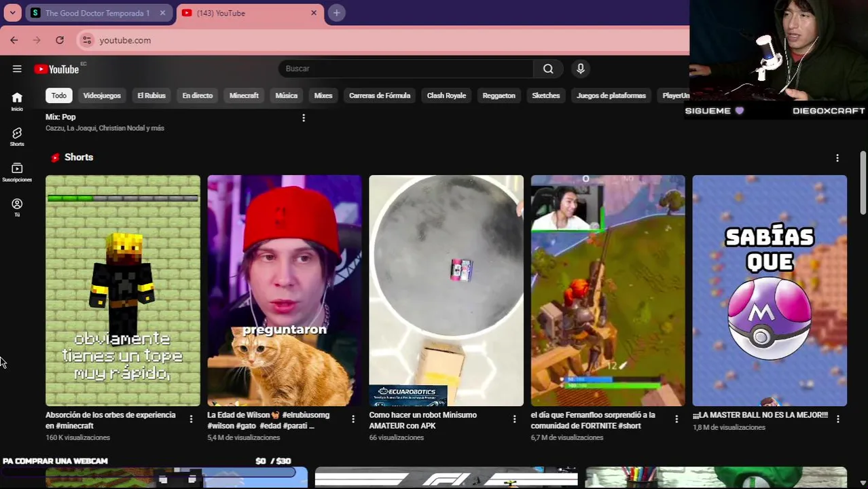Open title el día que Fernanfloo sorprendió
This screenshot has width=868, height=489.
click(x=593, y=420)
